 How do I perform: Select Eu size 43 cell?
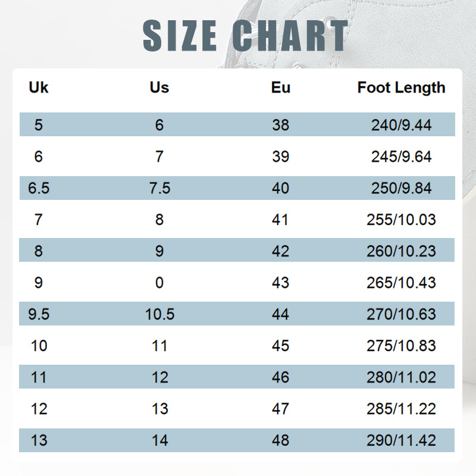tap(281, 283)
